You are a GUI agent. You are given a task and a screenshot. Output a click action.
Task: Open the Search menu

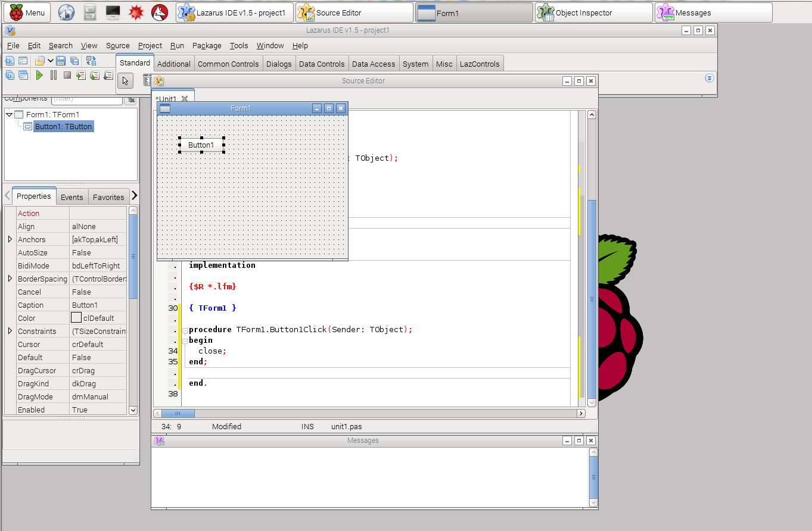click(61, 45)
